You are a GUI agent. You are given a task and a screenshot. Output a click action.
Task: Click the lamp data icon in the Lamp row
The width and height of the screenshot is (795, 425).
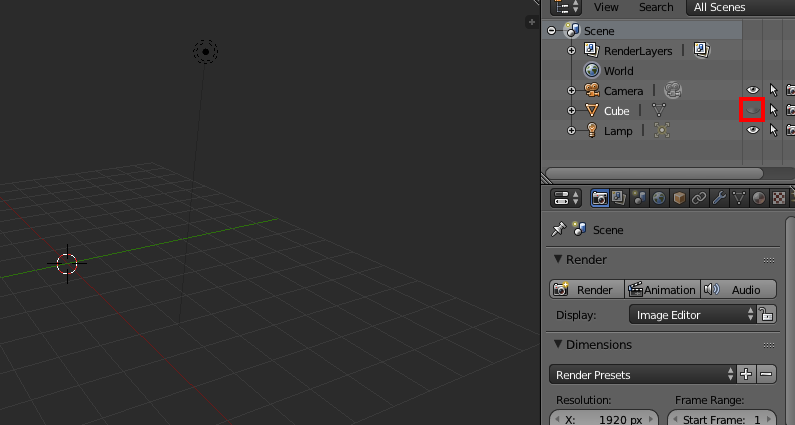[662, 130]
